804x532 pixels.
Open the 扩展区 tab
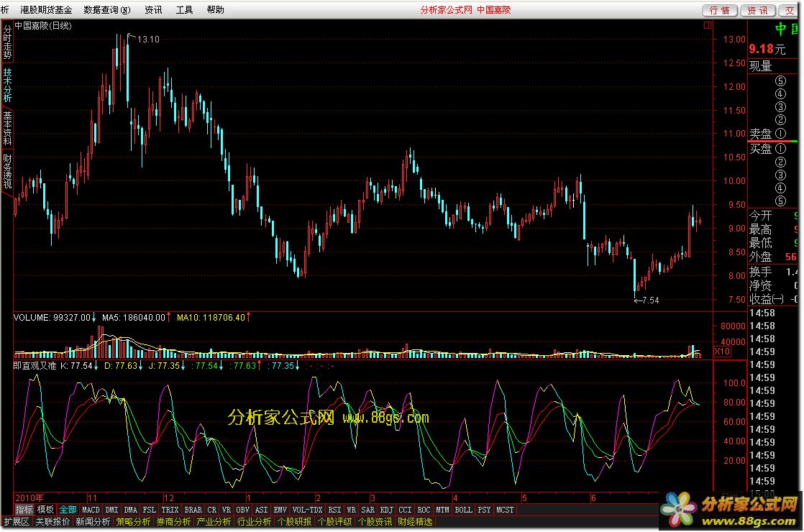point(17,522)
